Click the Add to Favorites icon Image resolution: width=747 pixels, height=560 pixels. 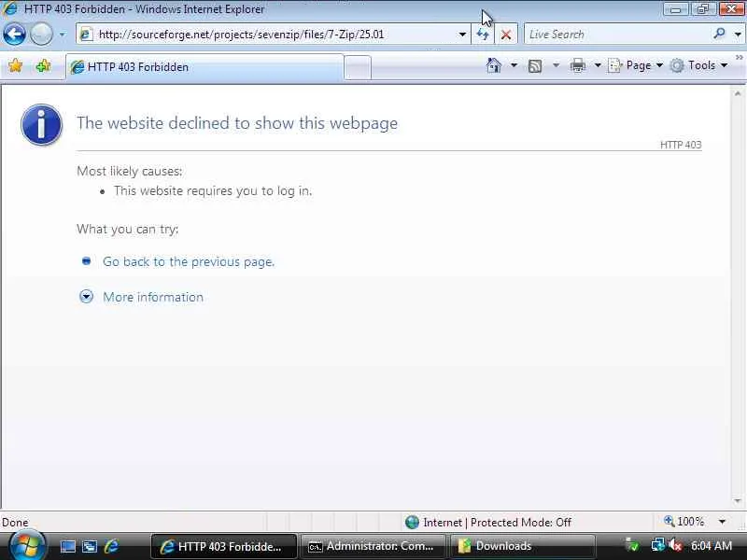coord(43,65)
